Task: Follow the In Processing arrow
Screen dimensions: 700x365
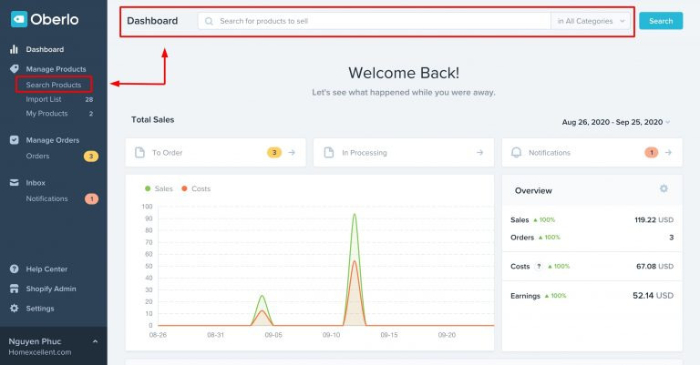Action: click(480, 153)
